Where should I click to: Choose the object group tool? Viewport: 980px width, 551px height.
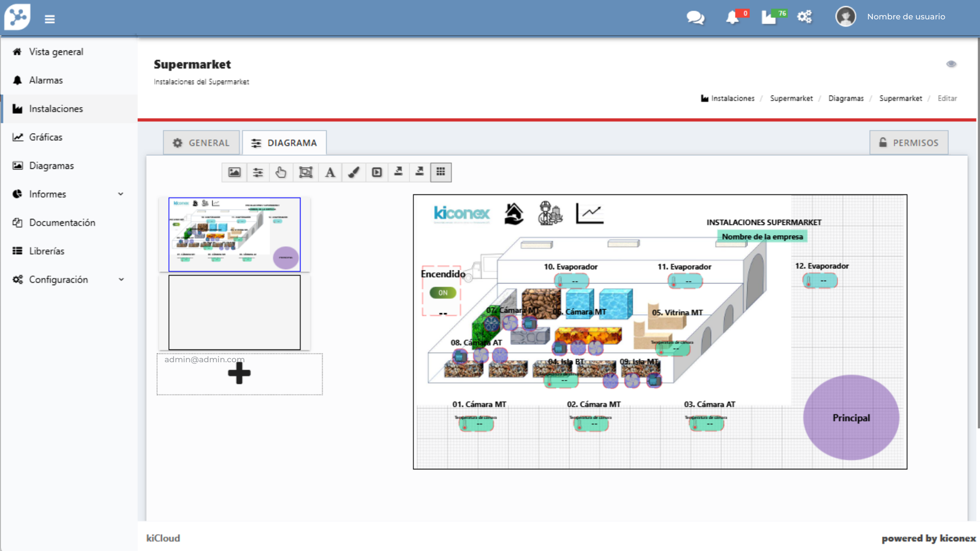coord(305,172)
